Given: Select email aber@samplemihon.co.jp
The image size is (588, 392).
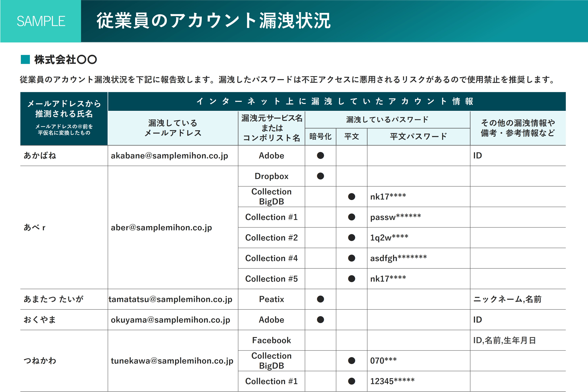Looking at the screenshot, I should [161, 228].
